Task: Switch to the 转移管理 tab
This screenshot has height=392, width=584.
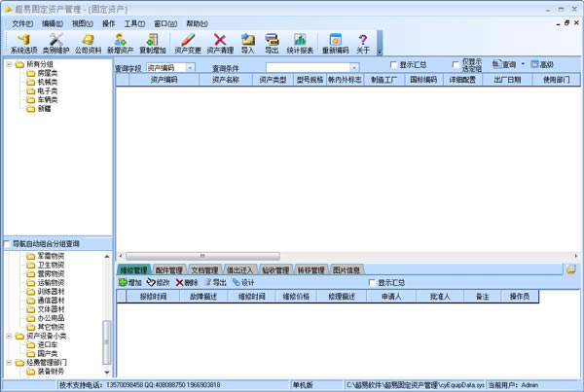Action: (311, 269)
